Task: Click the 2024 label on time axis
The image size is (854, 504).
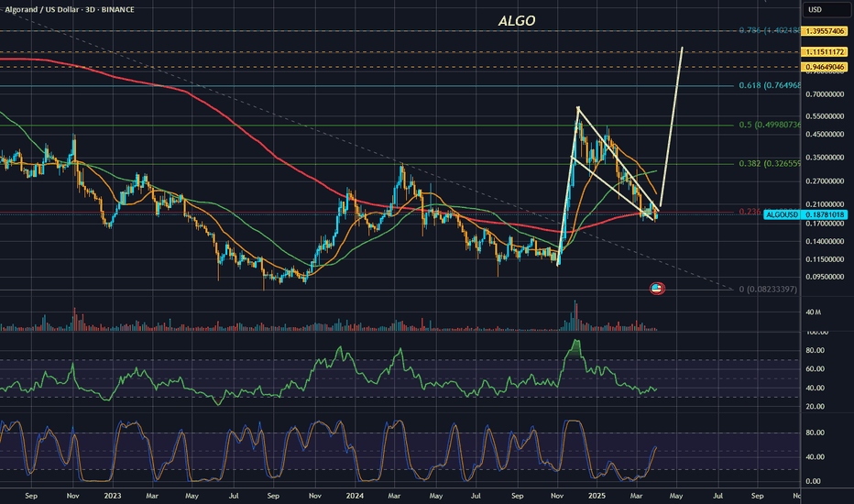Action: pos(355,496)
